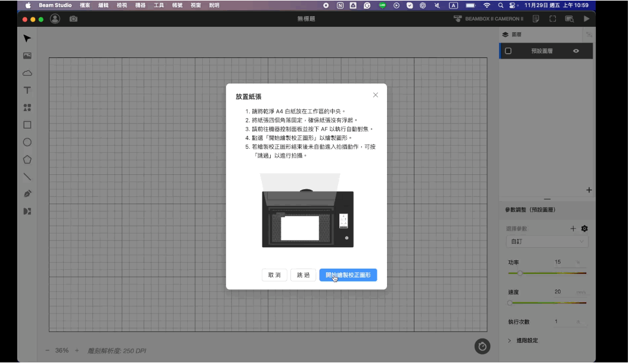Click the Wi-Fi icon in menu bar
644x363 pixels.
(487, 5)
